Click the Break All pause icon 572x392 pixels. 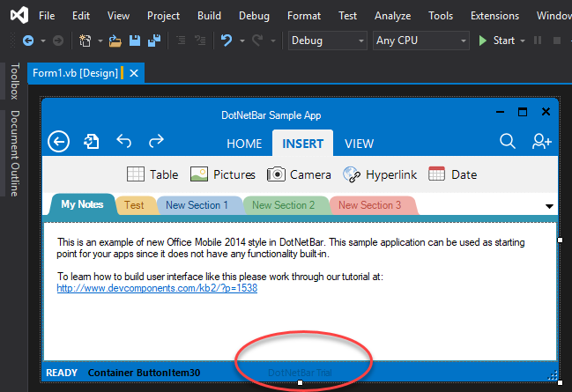coord(538,41)
